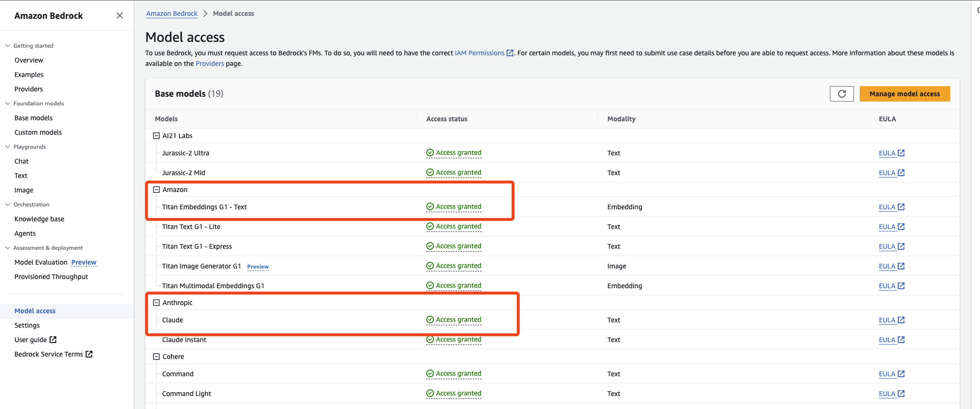
Task: Collapse the Getting started section
Action: [8, 46]
